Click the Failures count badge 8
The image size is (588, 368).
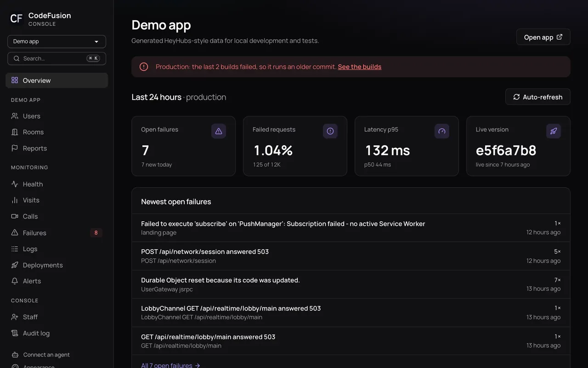tap(96, 233)
